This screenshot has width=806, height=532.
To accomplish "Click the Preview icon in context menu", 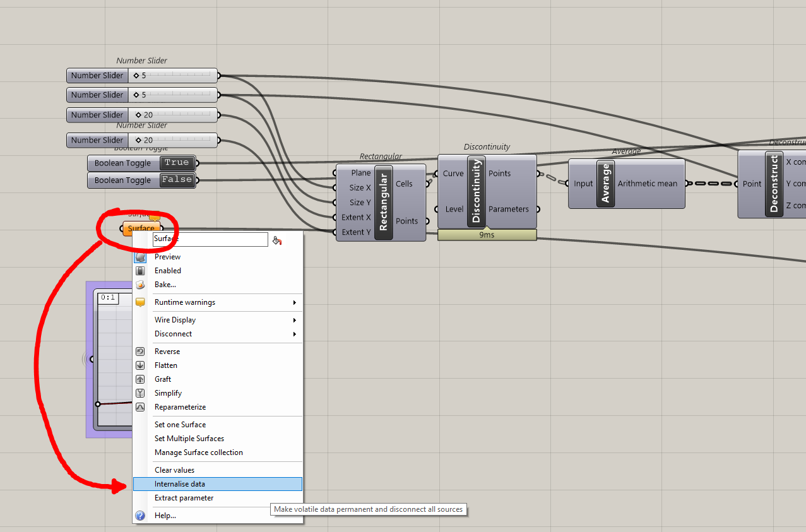I will pos(140,257).
